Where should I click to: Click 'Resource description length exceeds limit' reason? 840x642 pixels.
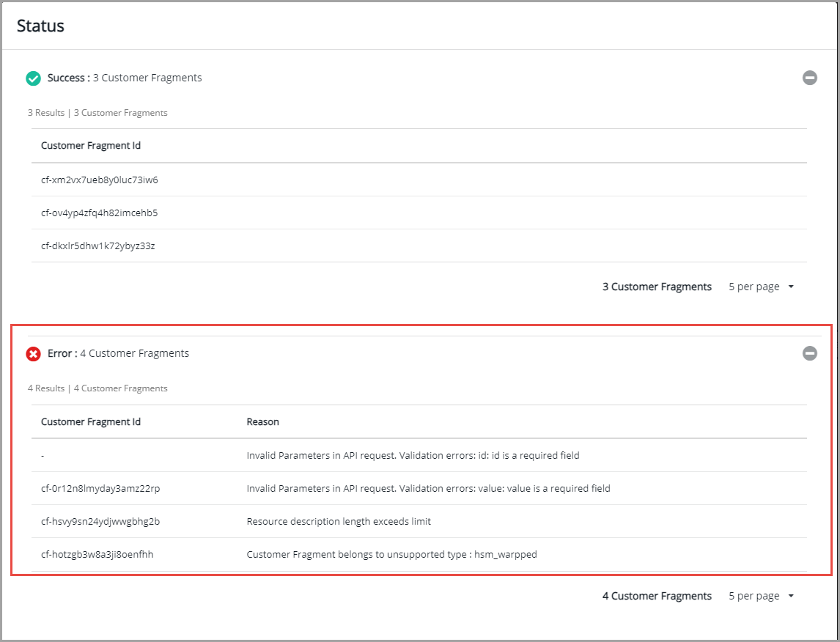(x=339, y=521)
